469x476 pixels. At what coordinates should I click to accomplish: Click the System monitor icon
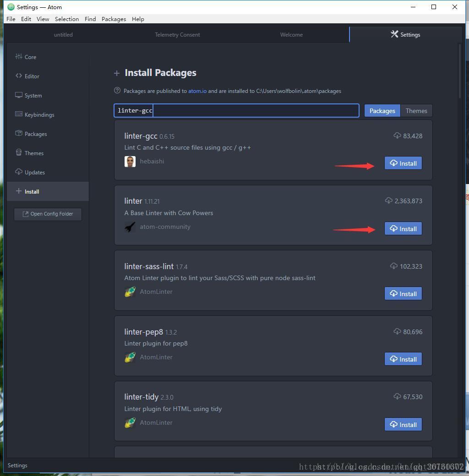coord(19,95)
